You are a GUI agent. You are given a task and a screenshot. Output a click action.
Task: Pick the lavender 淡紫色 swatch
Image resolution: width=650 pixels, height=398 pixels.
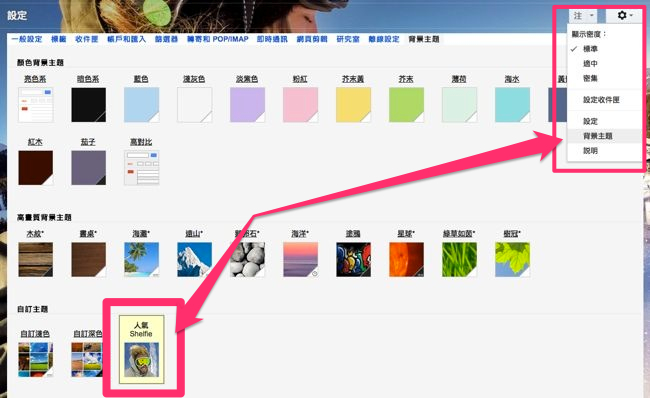pos(247,104)
